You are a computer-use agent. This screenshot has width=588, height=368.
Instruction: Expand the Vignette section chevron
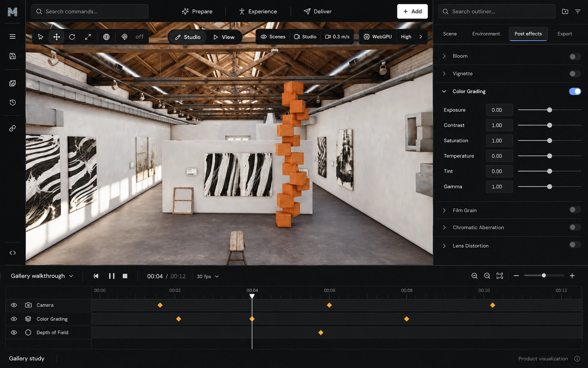[x=444, y=74]
